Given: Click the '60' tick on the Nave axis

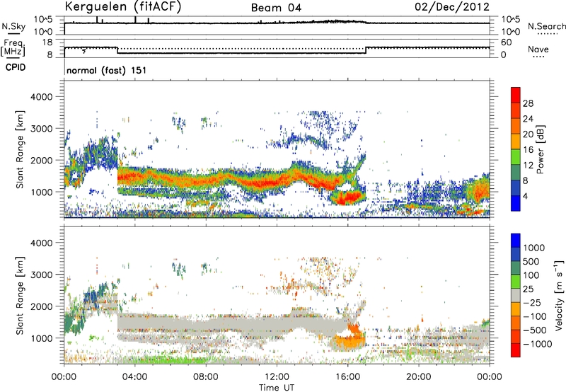Looking at the screenshot, I should tap(506, 42).
